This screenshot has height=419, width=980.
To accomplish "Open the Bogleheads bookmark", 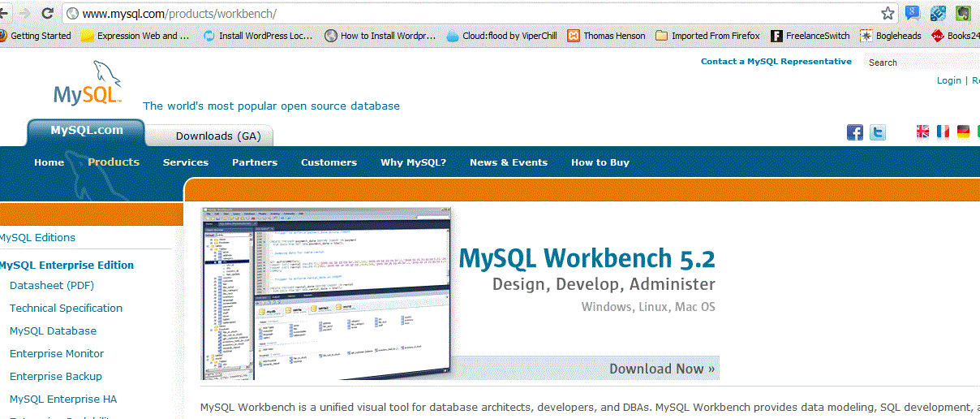I will pyautogui.click(x=891, y=36).
